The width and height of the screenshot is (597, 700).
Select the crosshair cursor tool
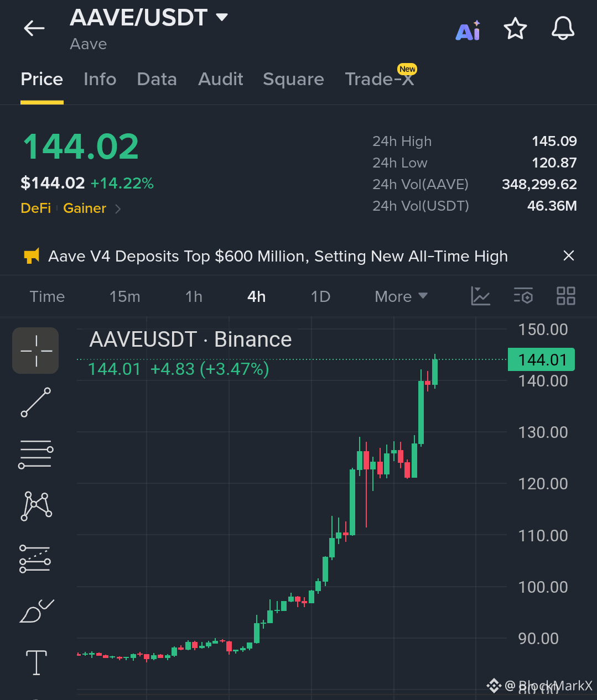(36, 351)
